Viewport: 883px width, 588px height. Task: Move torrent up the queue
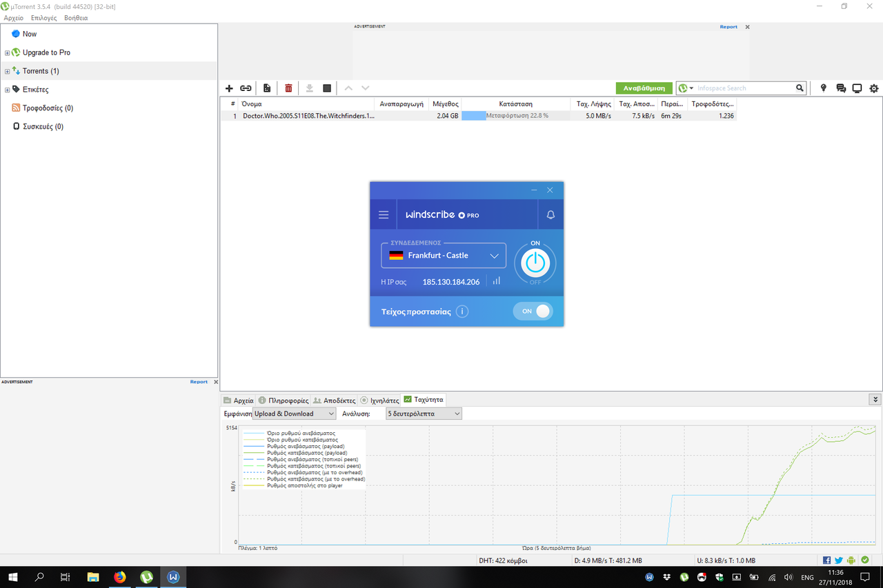348,88
